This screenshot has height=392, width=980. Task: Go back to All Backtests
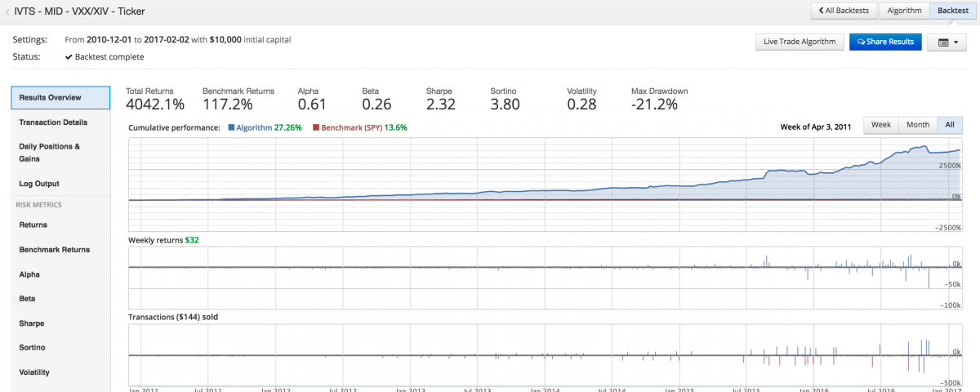click(x=844, y=11)
